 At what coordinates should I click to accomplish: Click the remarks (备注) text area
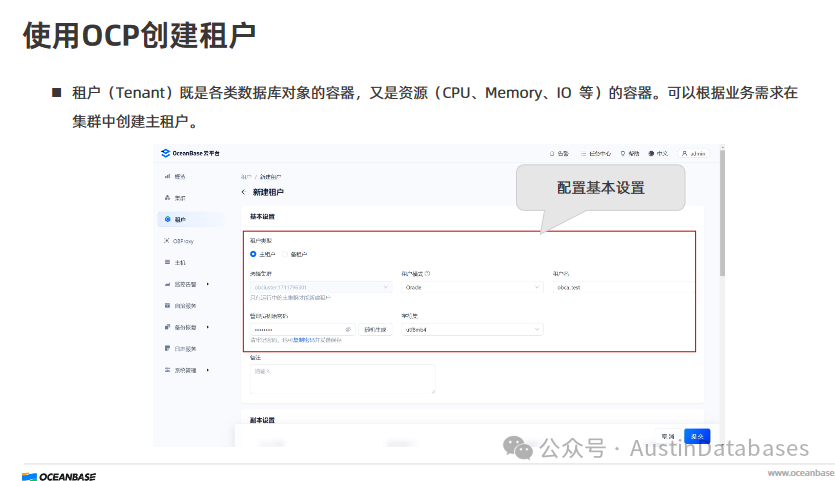point(342,379)
